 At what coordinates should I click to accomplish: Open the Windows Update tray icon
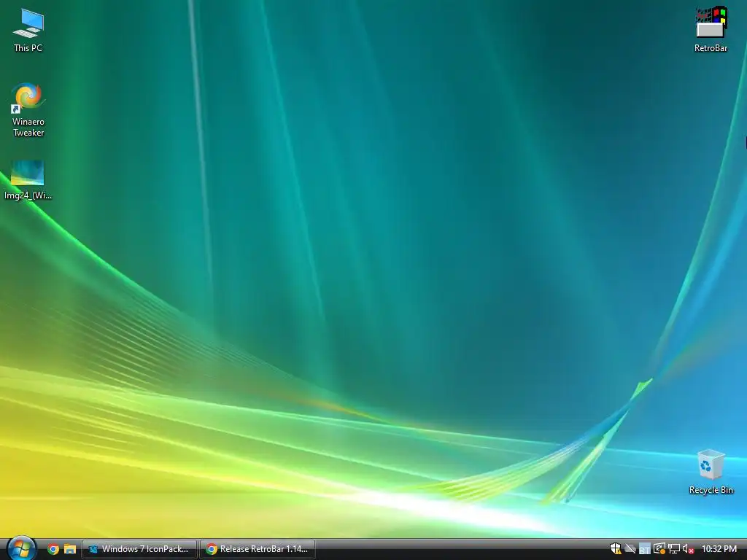coord(659,549)
